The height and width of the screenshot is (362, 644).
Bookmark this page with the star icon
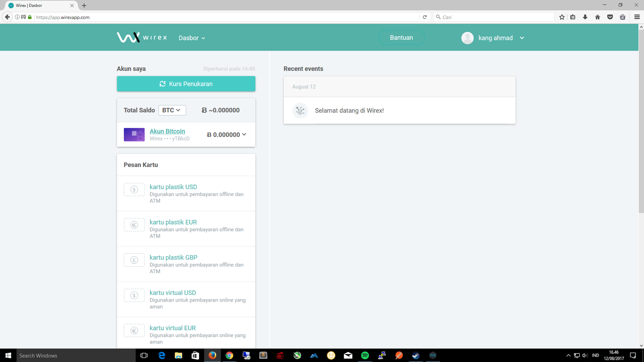tap(562, 17)
